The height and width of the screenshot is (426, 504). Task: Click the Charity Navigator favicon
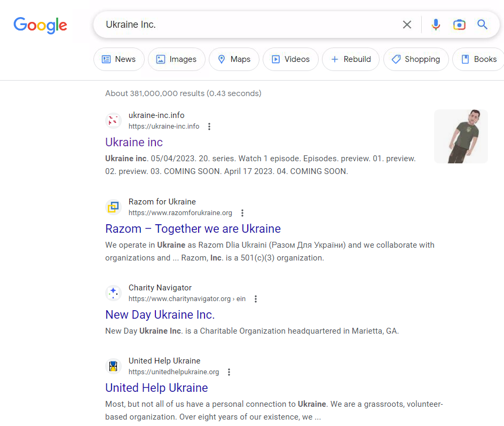pyautogui.click(x=113, y=293)
